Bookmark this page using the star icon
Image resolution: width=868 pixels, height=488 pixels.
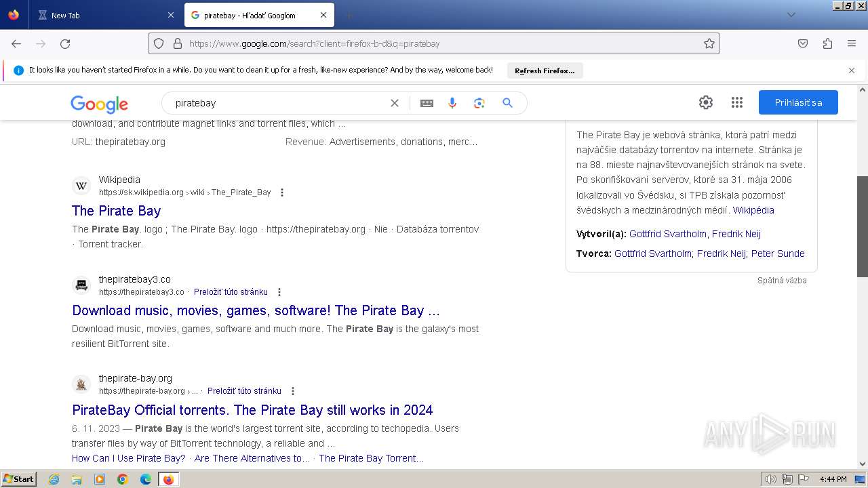(709, 43)
